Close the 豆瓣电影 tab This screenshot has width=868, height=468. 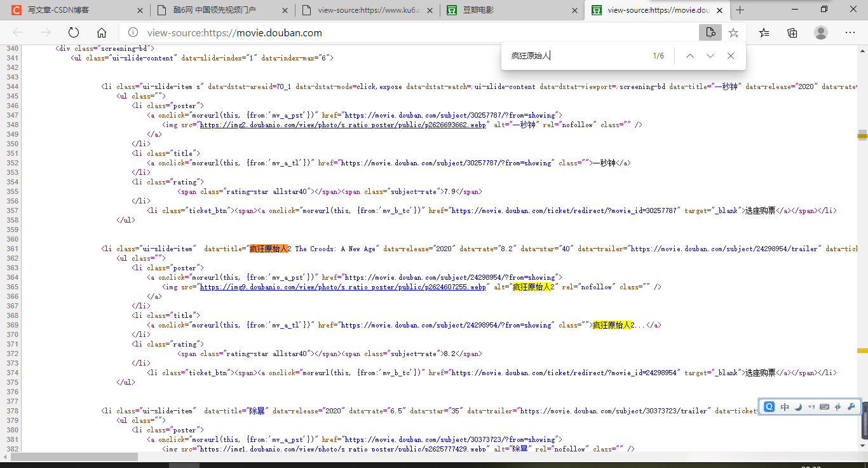574,10
